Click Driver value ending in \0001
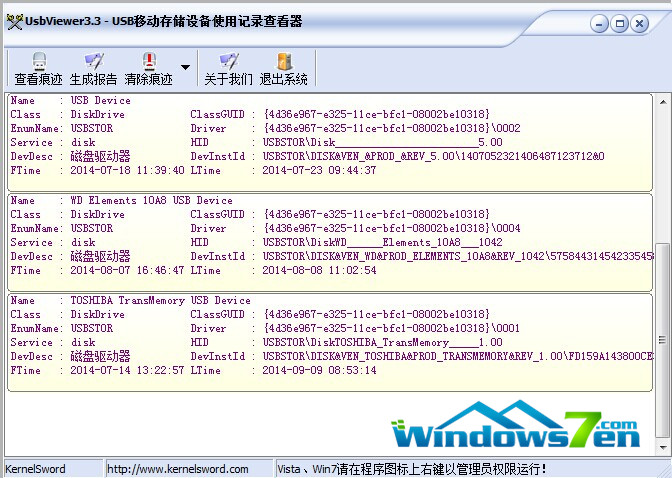 pyautogui.click(x=392, y=328)
